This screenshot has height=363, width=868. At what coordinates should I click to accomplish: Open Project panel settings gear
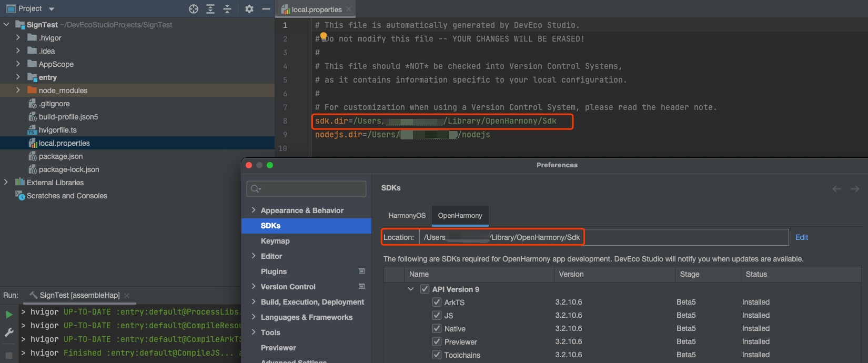[x=249, y=9]
